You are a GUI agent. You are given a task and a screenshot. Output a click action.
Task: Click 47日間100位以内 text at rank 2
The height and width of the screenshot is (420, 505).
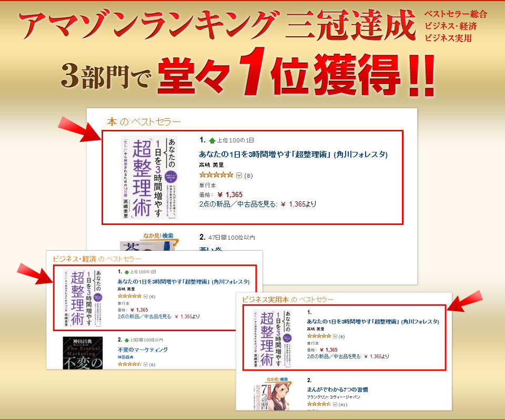tap(231, 238)
